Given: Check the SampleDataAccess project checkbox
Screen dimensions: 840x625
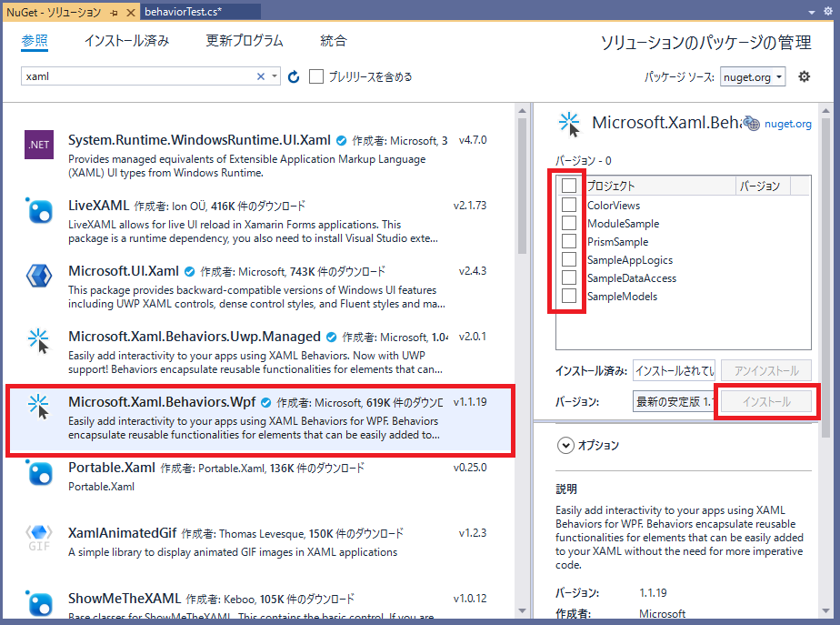Looking at the screenshot, I should coord(569,277).
